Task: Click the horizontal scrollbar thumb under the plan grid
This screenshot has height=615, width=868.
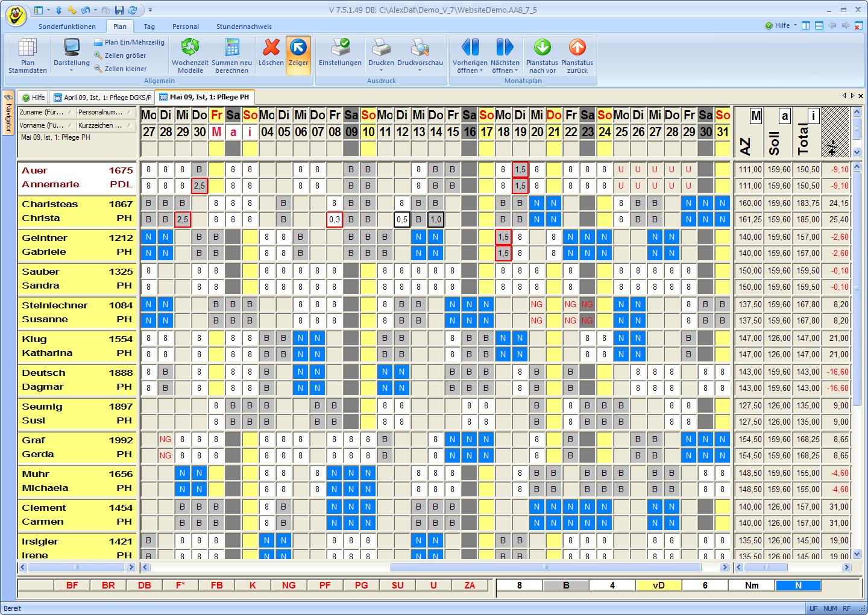Action: click(546, 567)
